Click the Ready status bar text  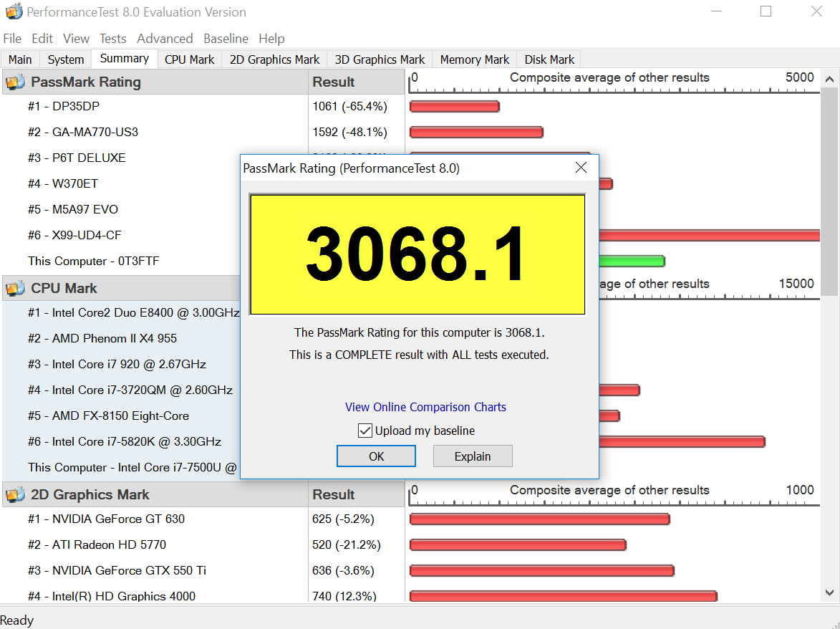(16, 620)
